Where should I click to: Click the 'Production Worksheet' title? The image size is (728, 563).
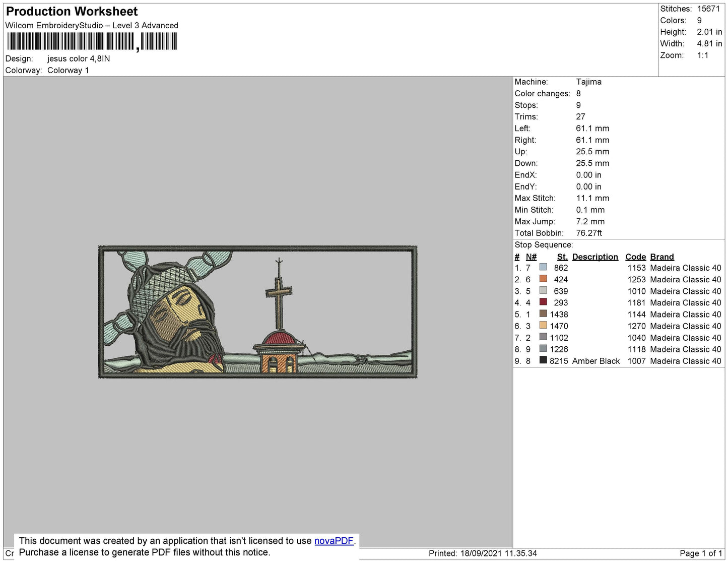(72, 12)
